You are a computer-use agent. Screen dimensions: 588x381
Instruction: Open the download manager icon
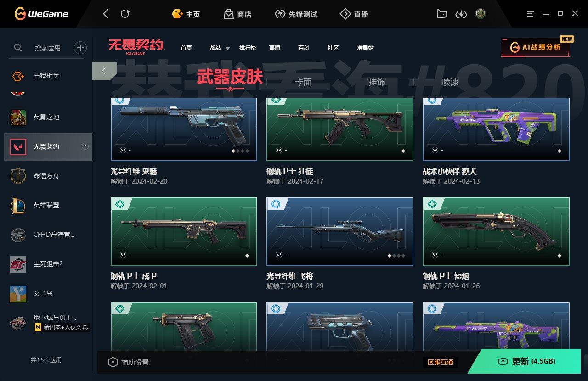[461, 14]
